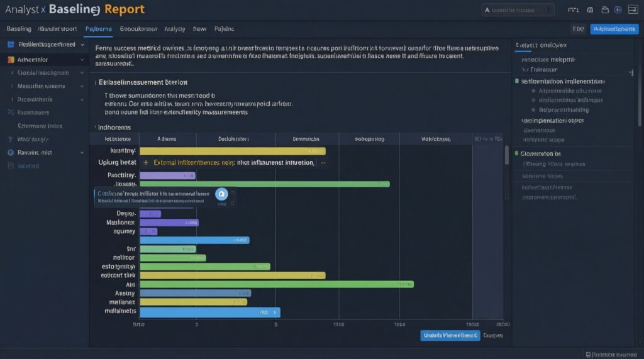The width and height of the screenshot is (644, 359).
Task: Click the blue round icon in the chart tooltip
Action: (221, 194)
